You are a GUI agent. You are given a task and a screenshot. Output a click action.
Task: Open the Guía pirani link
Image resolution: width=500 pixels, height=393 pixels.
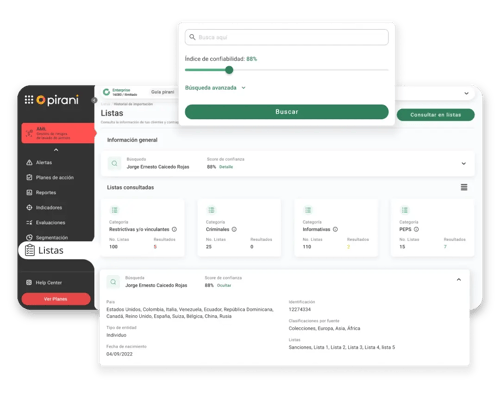(162, 92)
